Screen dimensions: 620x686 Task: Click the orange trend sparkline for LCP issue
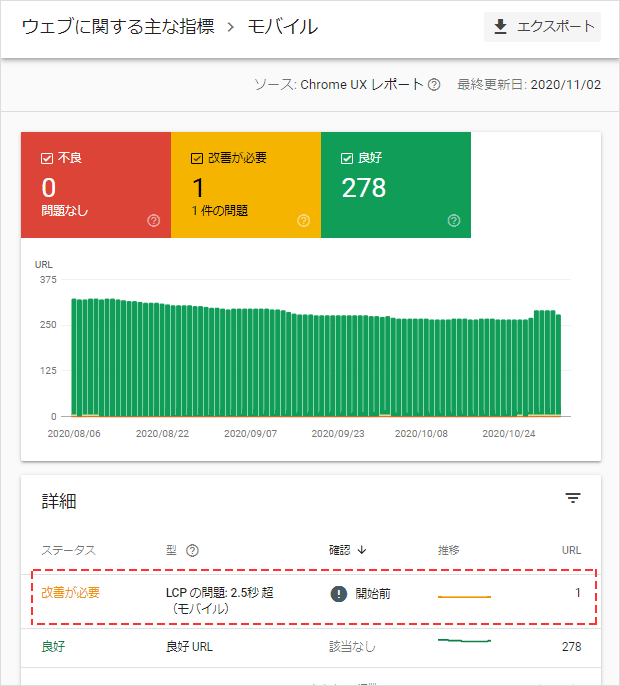464,596
